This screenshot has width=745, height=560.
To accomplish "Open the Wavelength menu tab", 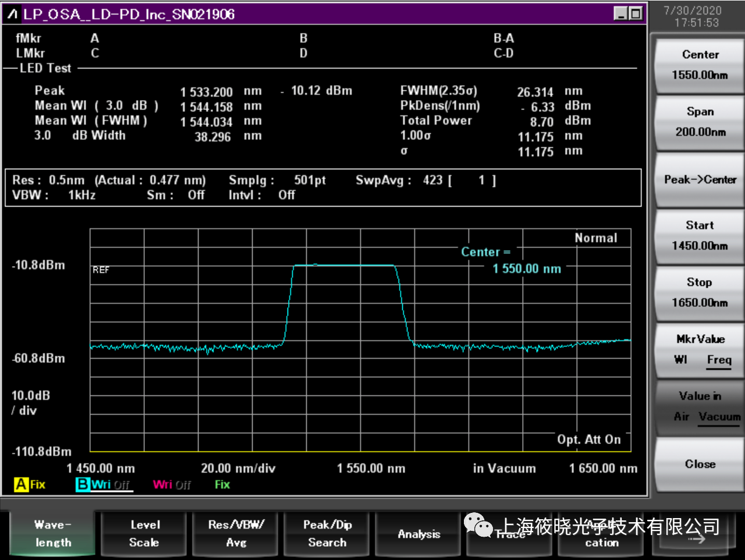I will [x=52, y=533].
